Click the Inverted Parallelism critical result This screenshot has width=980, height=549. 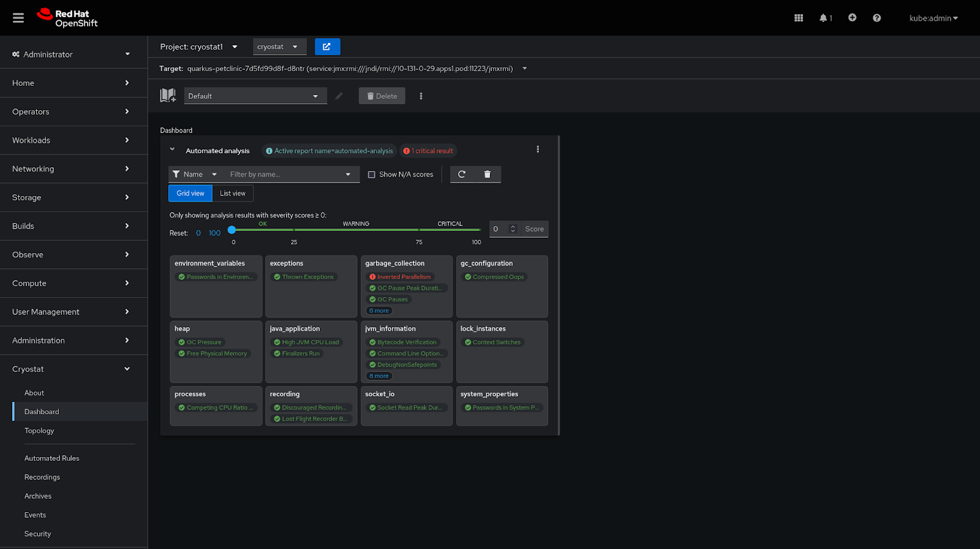(403, 277)
